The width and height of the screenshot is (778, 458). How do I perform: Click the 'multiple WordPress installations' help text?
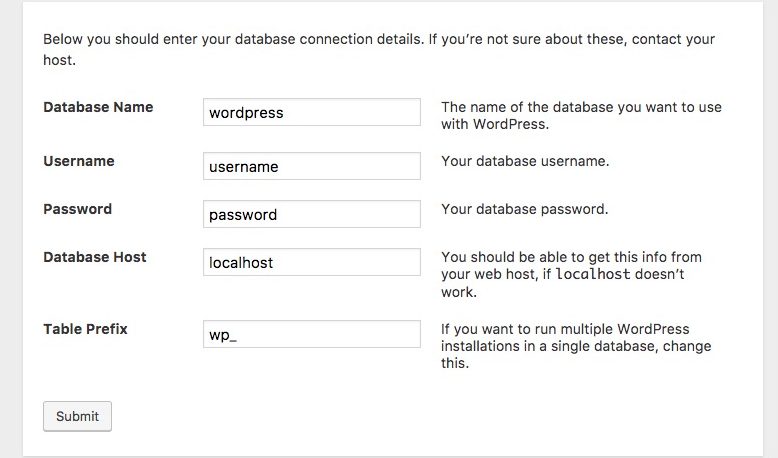click(579, 329)
